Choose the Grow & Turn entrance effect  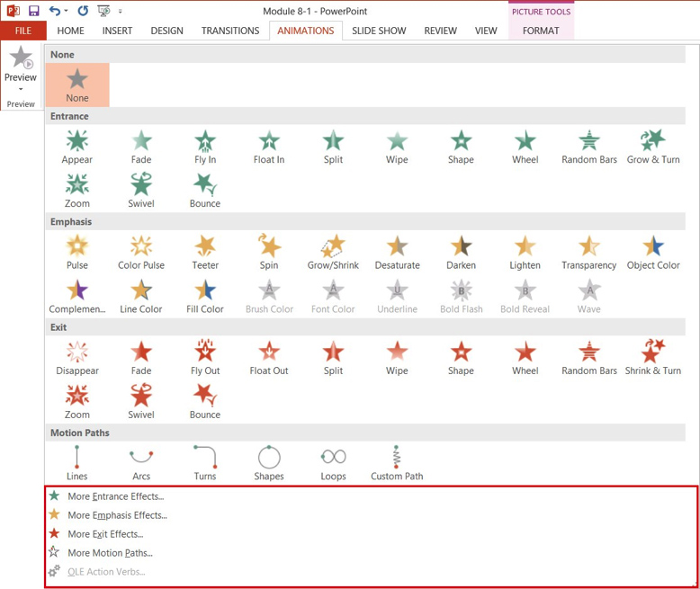click(652, 147)
